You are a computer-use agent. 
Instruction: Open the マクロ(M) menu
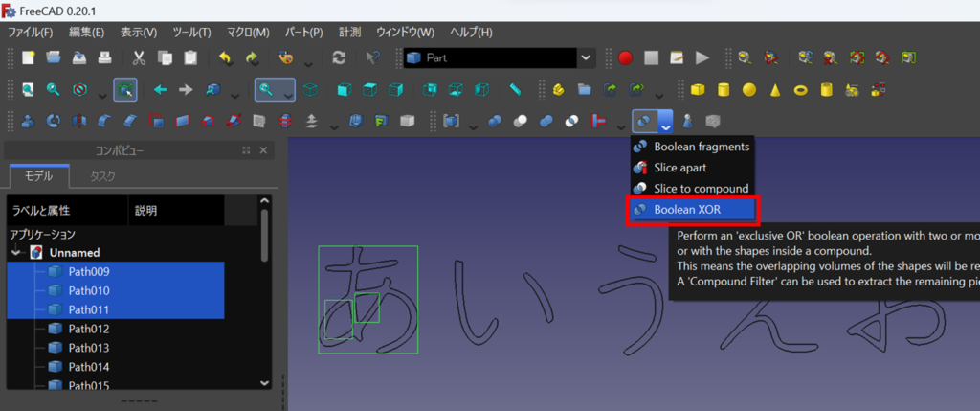pos(248,33)
